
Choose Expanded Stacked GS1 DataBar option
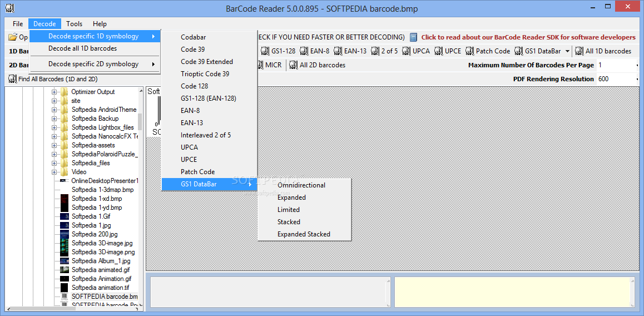click(304, 234)
